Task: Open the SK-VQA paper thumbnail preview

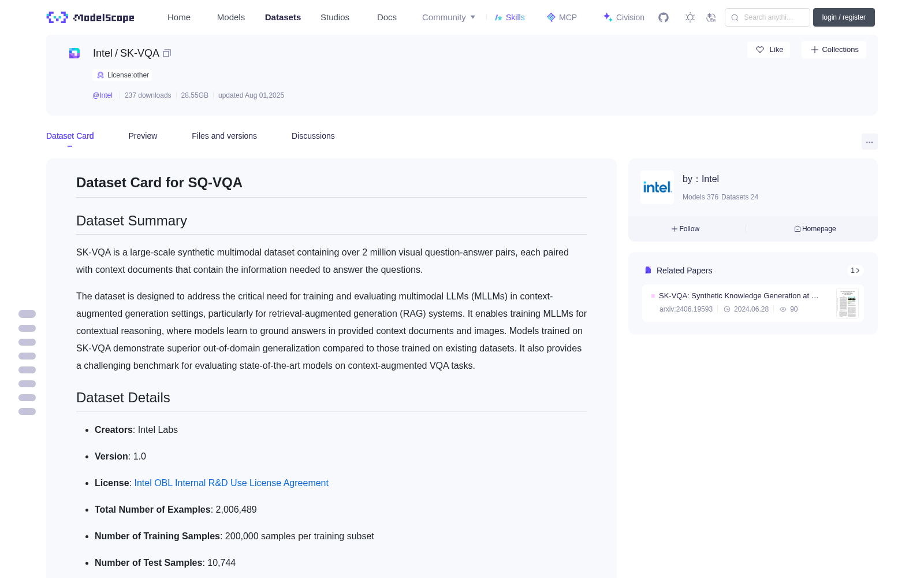Action: pyautogui.click(x=847, y=303)
